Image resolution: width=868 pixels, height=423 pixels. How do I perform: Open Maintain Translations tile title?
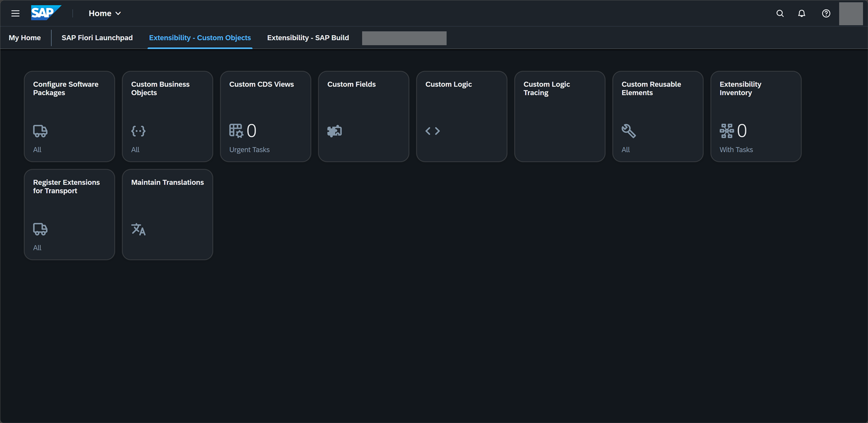pyautogui.click(x=168, y=182)
